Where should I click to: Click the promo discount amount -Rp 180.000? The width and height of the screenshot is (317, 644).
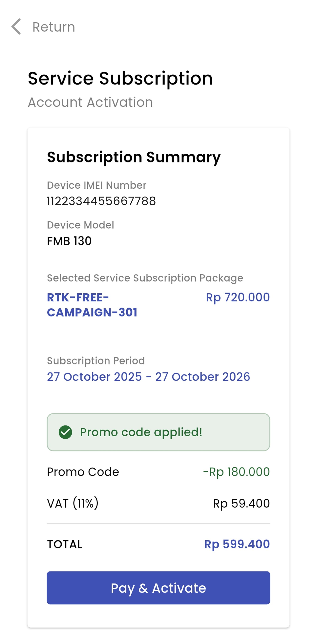pos(236,472)
